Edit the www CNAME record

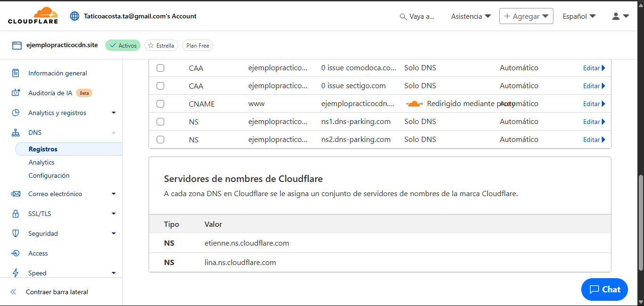click(x=594, y=104)
